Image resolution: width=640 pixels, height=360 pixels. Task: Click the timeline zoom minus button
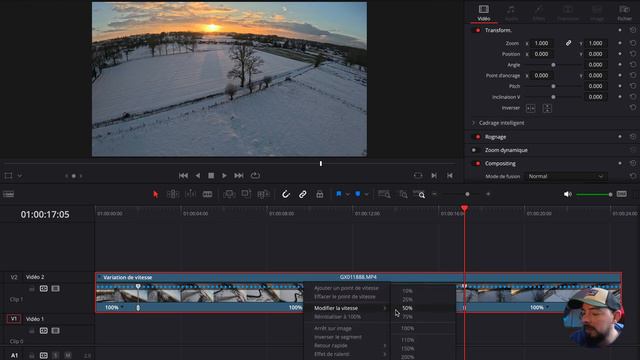click(434, 194)
